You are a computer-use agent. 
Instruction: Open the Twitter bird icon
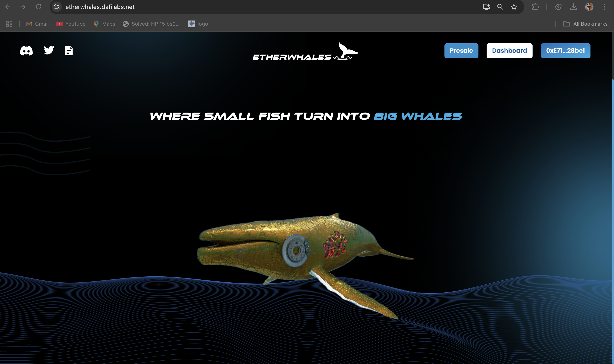[x=49, y=50]
